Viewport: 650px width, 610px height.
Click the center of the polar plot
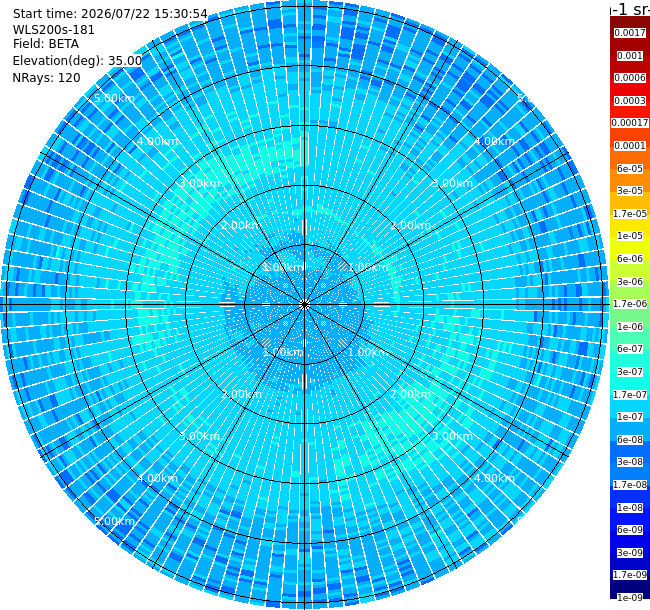pyautogui.click(x=304, y=305)
